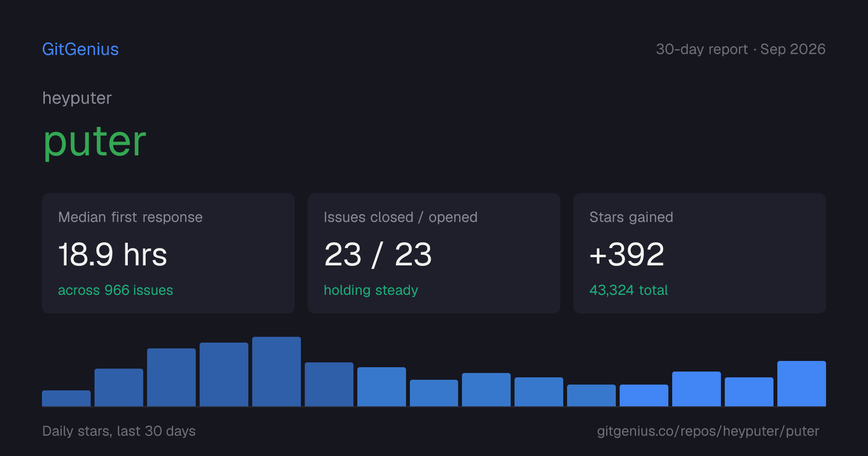This screenshot has height=456, width=868.
Task: Select the last bright blue chart bar
Action: (x=801, y=384)
